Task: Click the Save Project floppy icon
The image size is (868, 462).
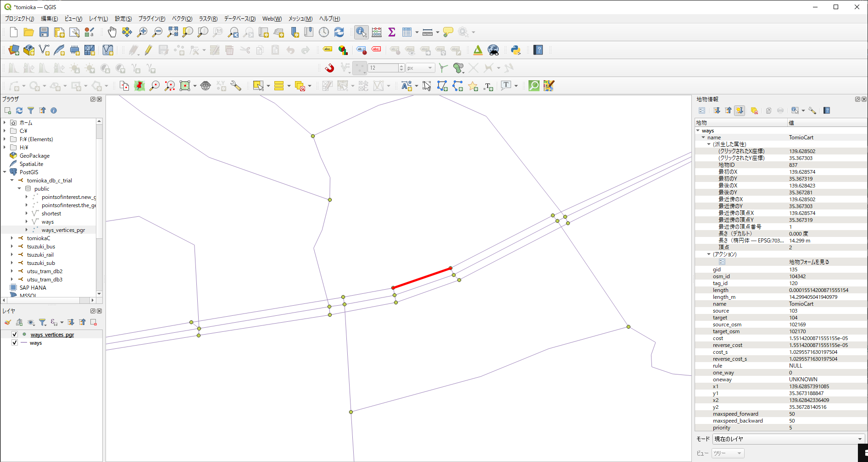Action: (44, 32)
